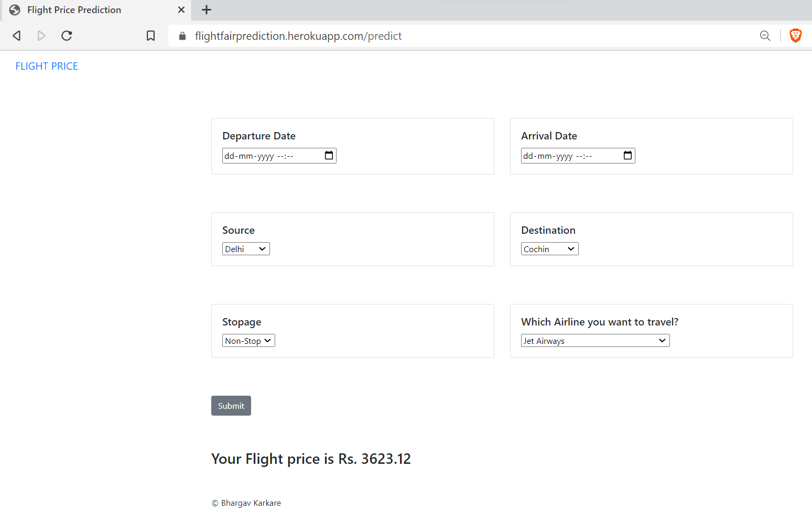
Task: Open the airline dropdown showing Jet Airways
Action: pos(595,340)
